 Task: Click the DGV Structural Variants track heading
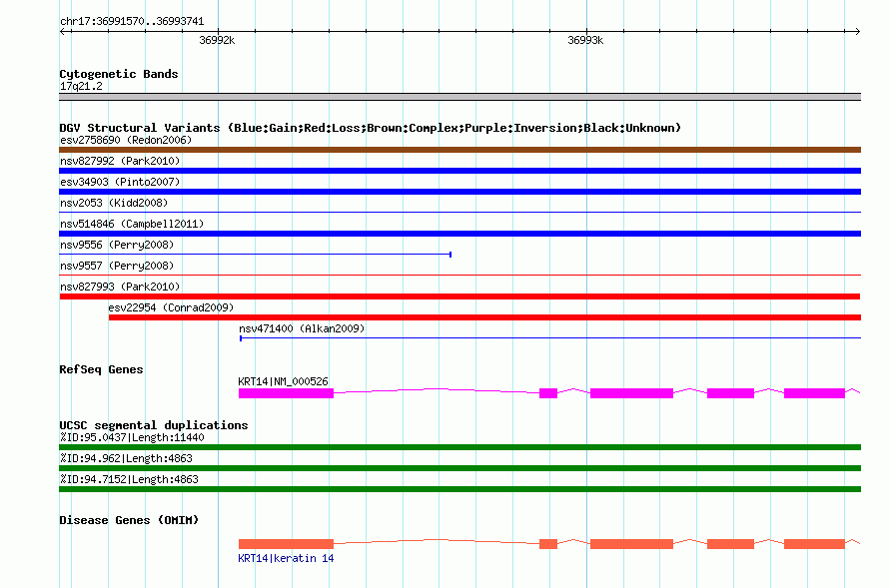tap(370, 128)
